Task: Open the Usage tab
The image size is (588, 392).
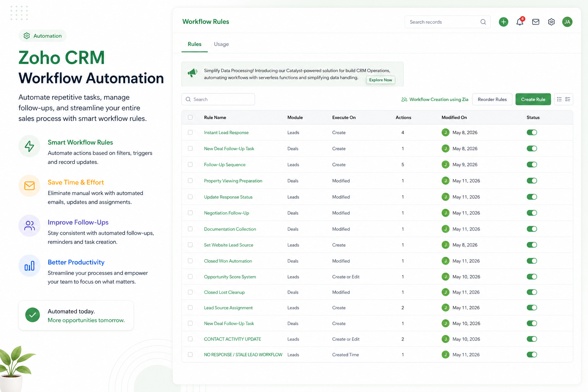Action: tap(221, 44)
